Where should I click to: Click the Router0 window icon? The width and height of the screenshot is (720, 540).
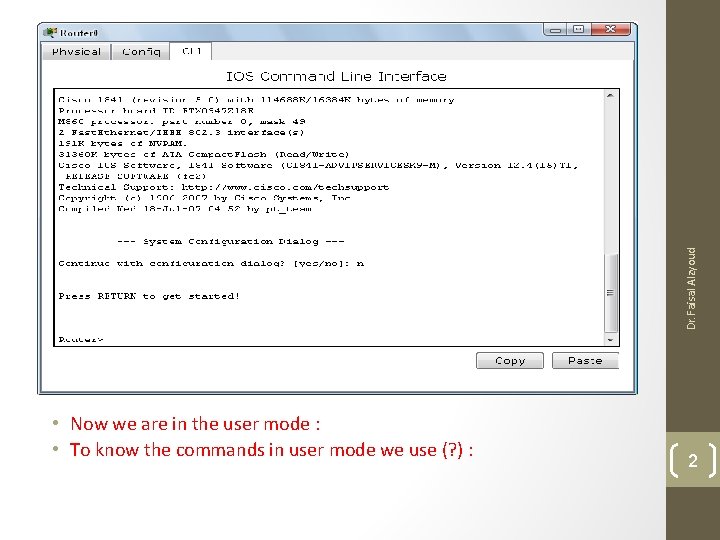tap(50, 32)
